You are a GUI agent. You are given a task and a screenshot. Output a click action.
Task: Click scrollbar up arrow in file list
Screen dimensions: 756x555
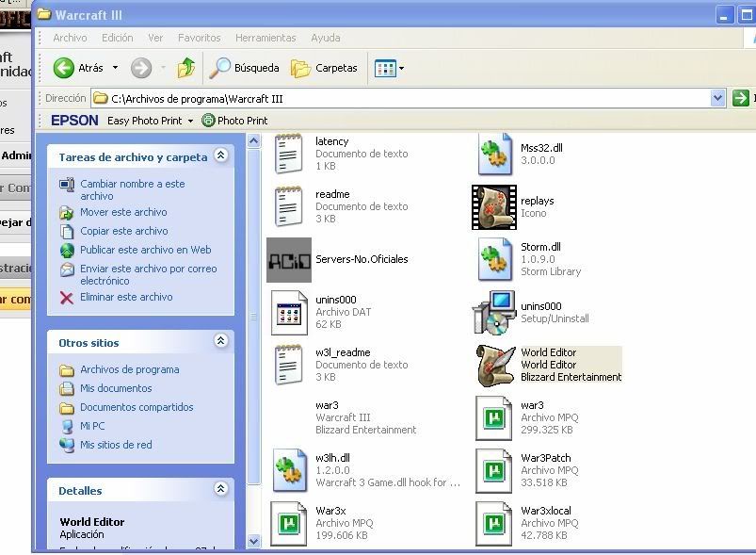(x=253, y=141)
